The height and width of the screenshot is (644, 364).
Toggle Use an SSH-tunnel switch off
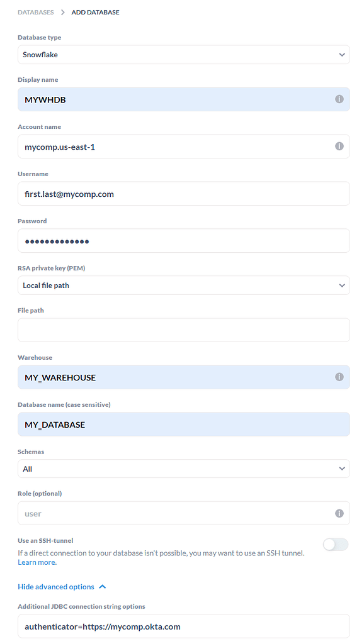[x=335, y=544]
